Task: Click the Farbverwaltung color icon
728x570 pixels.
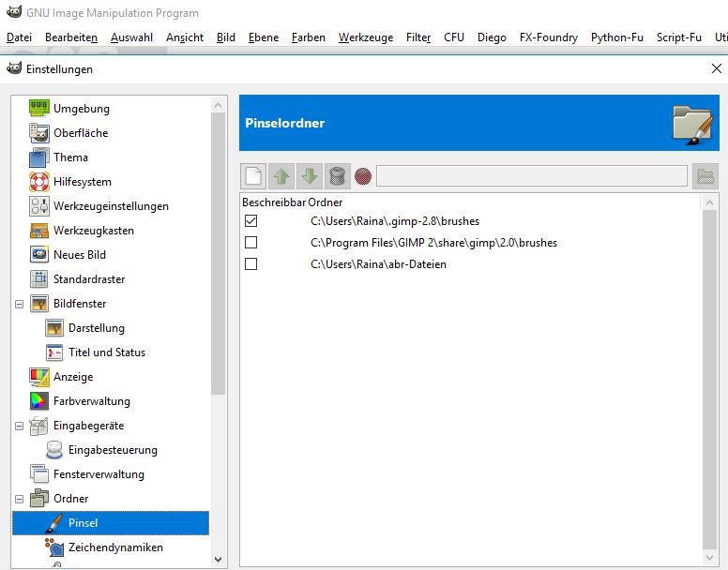Action: (39, 401)
